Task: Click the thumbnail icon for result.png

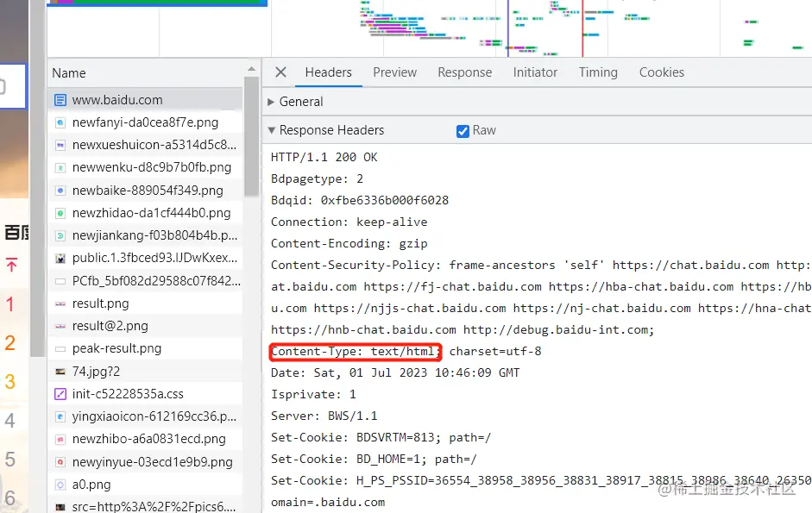Action: [x=60, y=303]
